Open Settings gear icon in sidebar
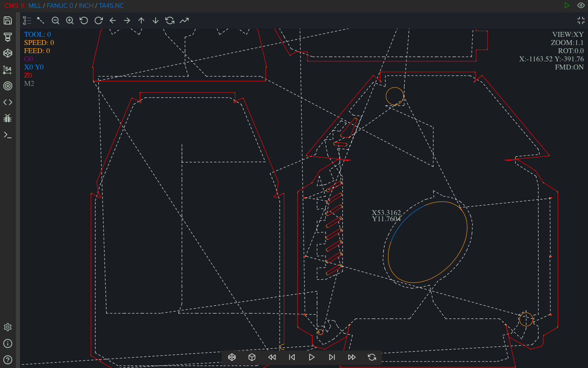The height and width of the screenshot is (368, 588). pos(8,327)
